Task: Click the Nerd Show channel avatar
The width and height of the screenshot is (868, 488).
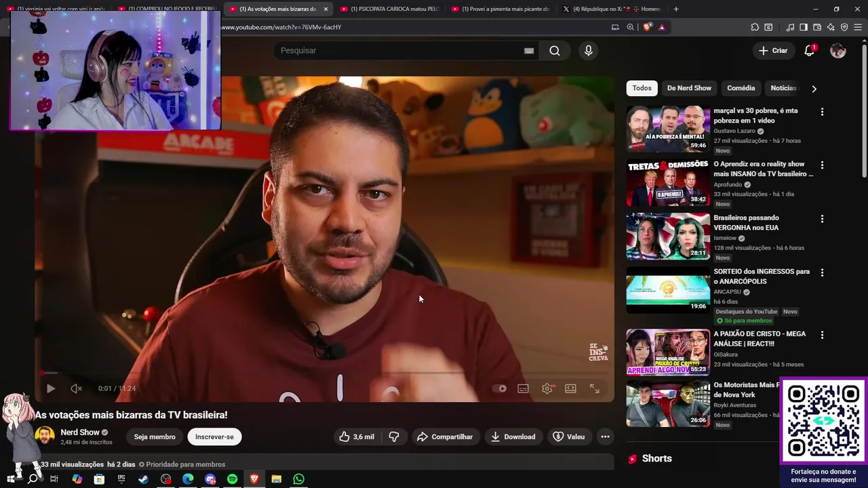Action: (45, 436)
